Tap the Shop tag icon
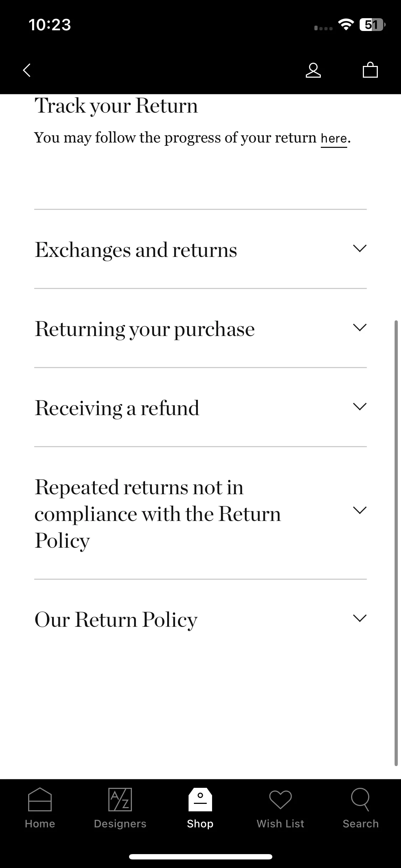This screenshot has height=868, width=401. pos(200,799)
